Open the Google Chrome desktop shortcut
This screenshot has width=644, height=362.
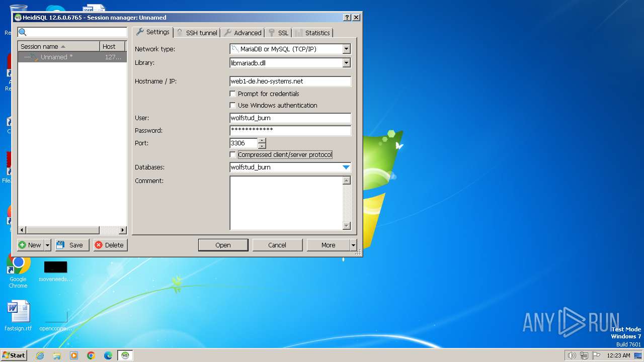(18, 271)
